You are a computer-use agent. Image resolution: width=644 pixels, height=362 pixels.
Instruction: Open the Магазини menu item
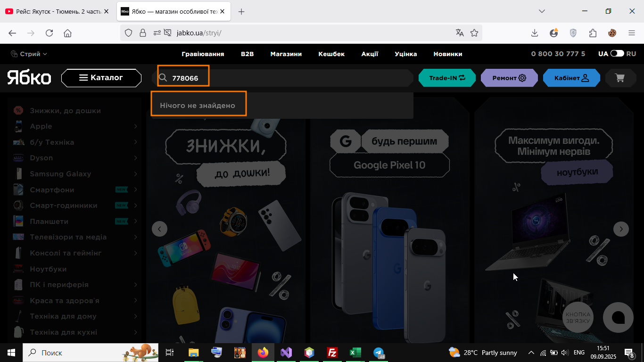click(x=286, y=54)
